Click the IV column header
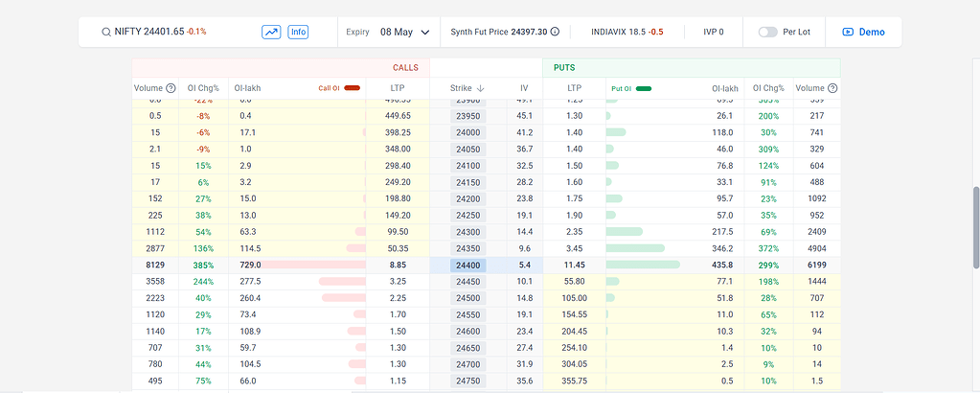 point(524,88)
